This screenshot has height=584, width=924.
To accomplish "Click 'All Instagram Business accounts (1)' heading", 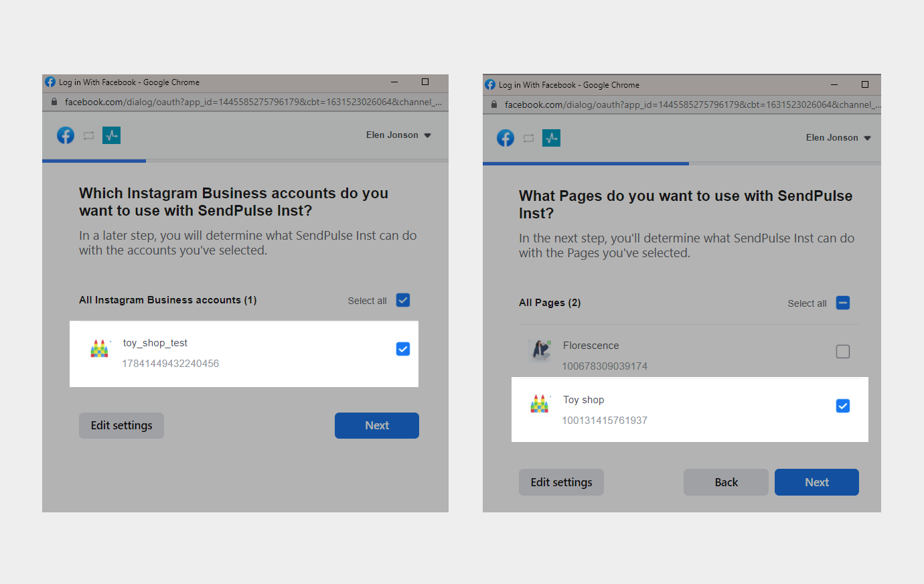I will [168, 300].
